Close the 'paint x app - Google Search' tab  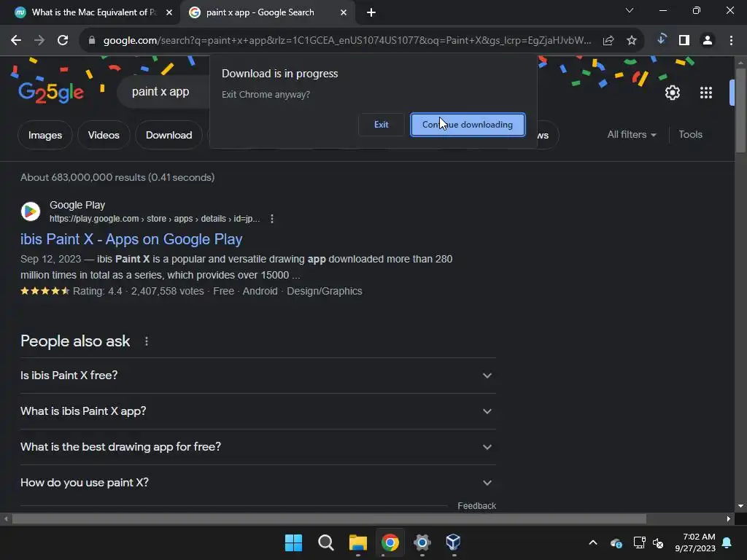click(344, 13)
